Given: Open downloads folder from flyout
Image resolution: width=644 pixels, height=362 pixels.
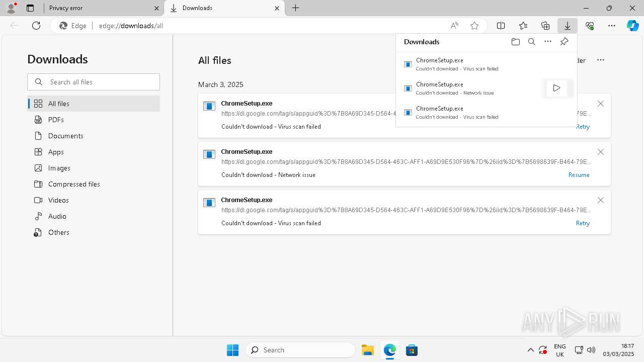Looking at the screenshot, I should [x=515, y=42].
